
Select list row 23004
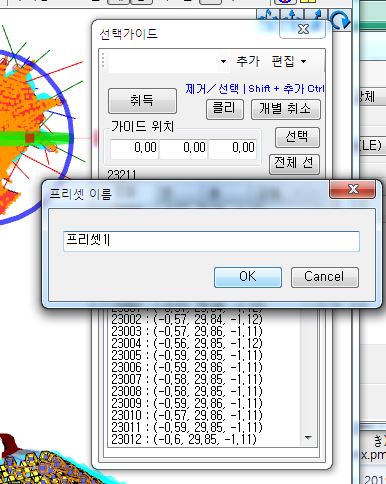(x=187, y=343)
